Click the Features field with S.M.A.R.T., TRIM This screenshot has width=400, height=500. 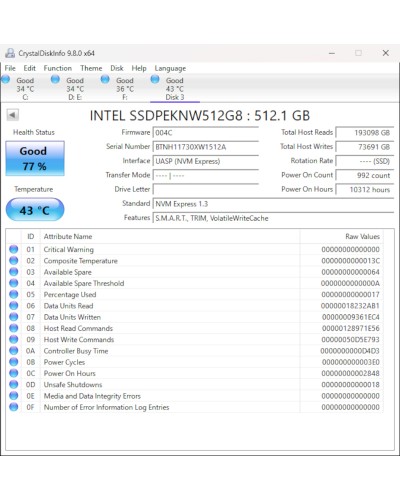[273, 218]
